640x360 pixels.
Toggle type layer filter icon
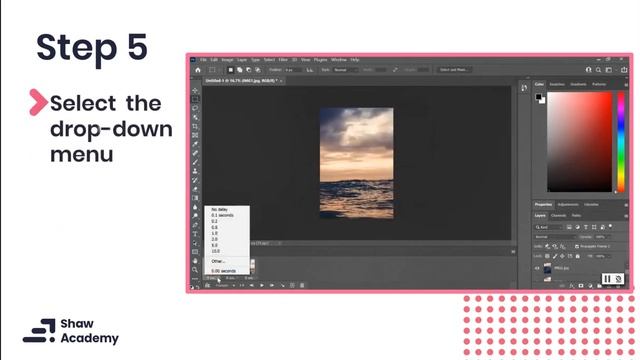coord(586,227)
